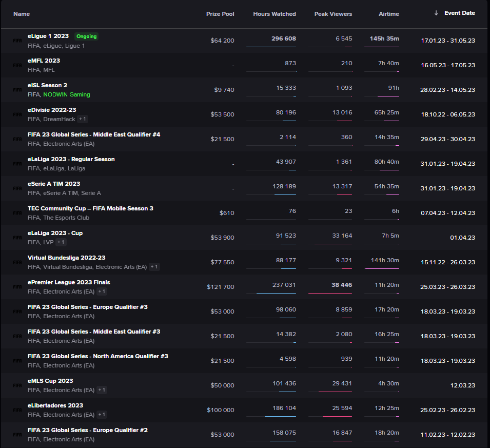The image size is (490, 448).
Task: Click the 145h 35m airtime value
Action: [384, 38]
